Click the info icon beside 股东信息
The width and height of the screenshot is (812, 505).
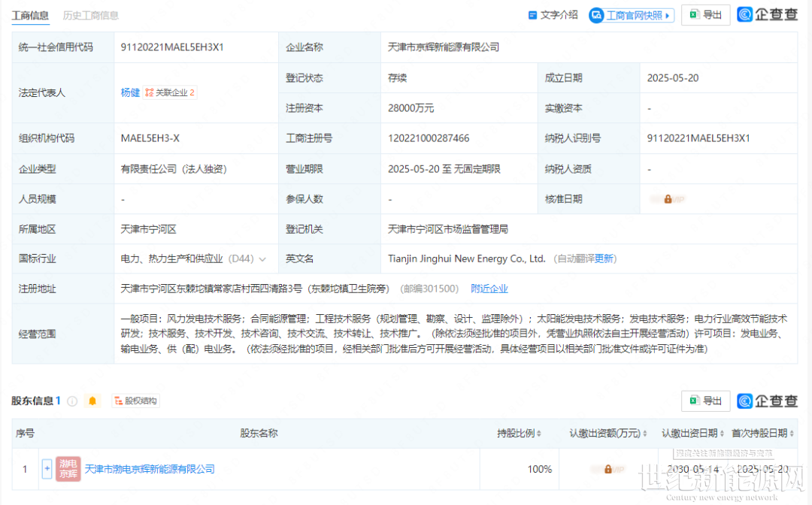point(72,401)
